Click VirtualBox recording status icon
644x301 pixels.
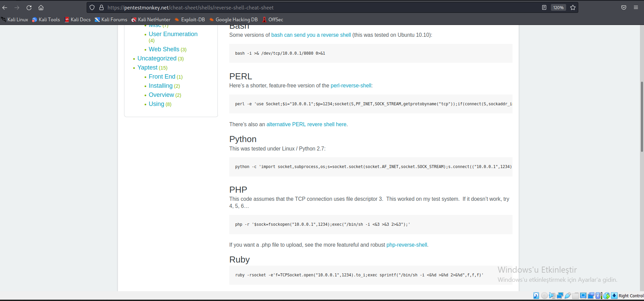591,296
